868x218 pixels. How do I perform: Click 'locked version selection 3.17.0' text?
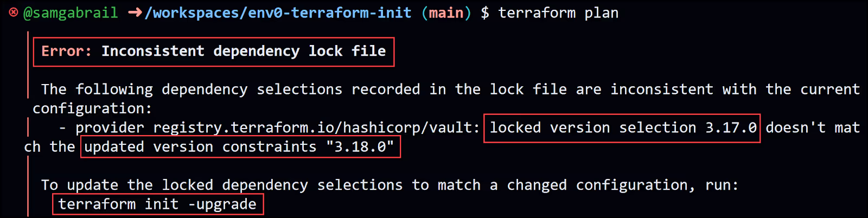click(623, 128)
